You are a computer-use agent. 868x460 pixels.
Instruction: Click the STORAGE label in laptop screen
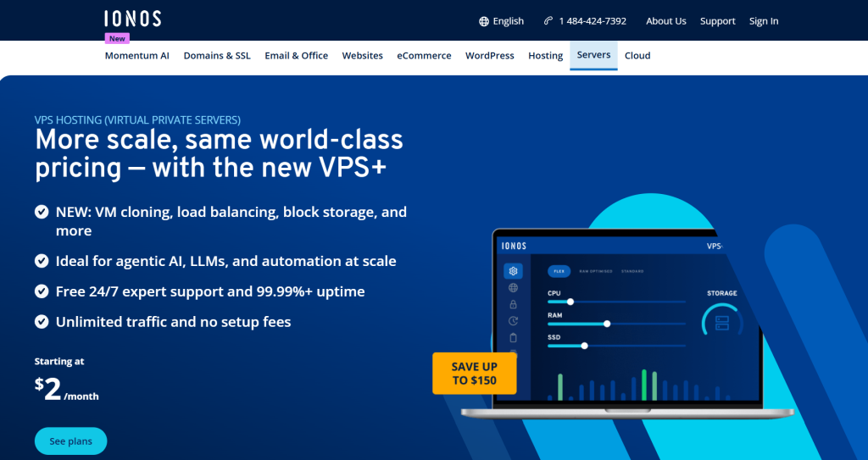(722, 293)
